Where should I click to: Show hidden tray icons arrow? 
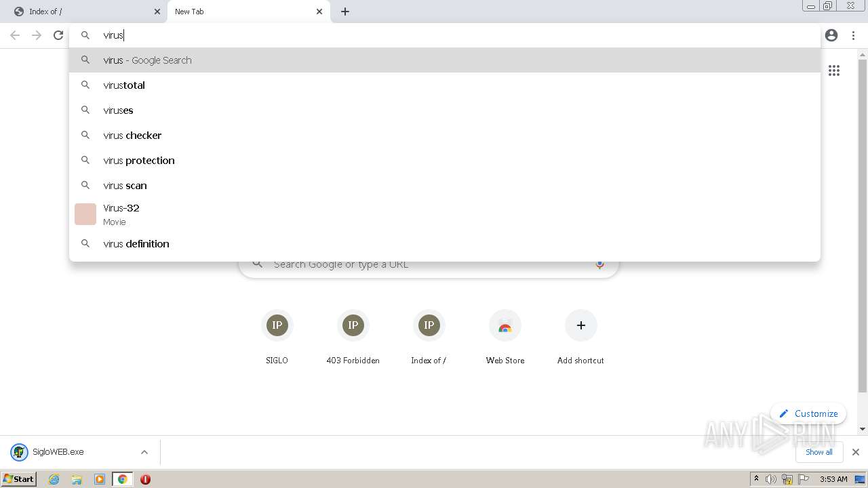point(756,479)
